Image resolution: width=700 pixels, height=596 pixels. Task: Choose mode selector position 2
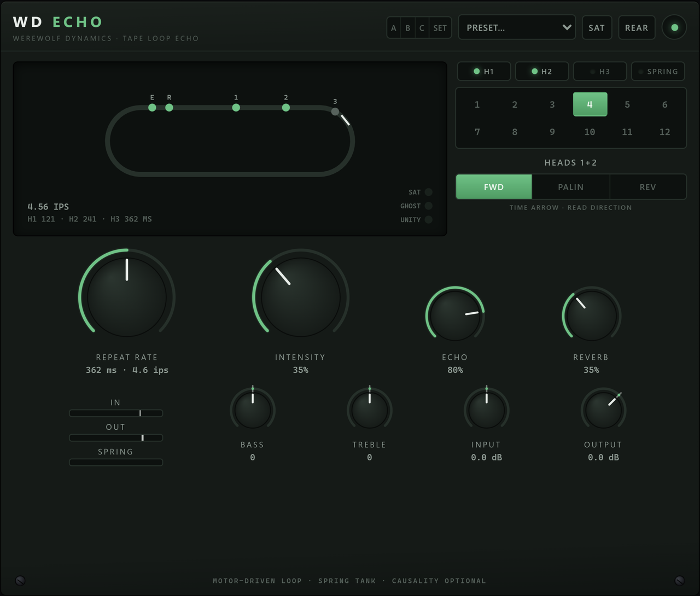coord(515,104)
